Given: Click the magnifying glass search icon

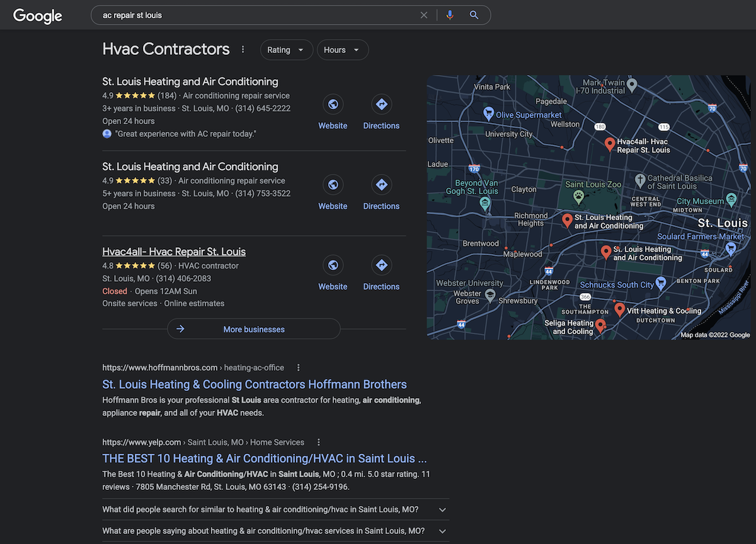Looking at the screenshot, I should click(474, 15).
